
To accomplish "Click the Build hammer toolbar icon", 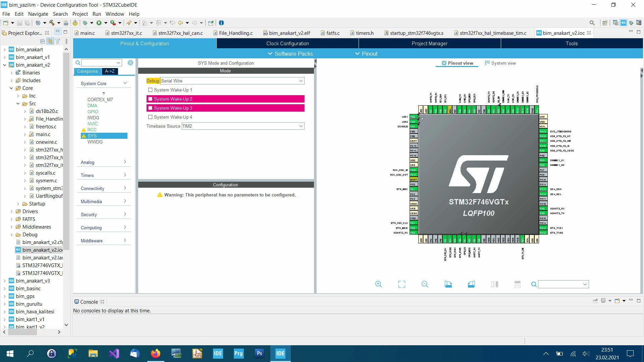I will point(52,23).
